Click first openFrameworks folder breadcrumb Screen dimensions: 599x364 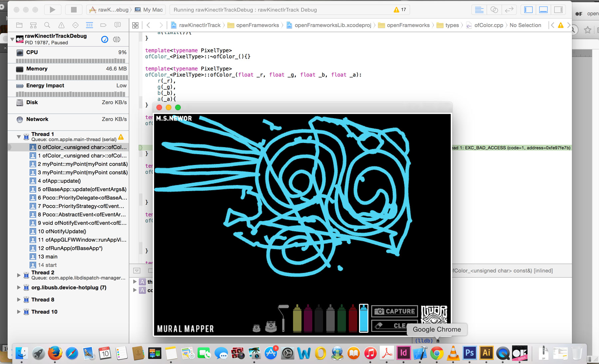pos(253,25)
